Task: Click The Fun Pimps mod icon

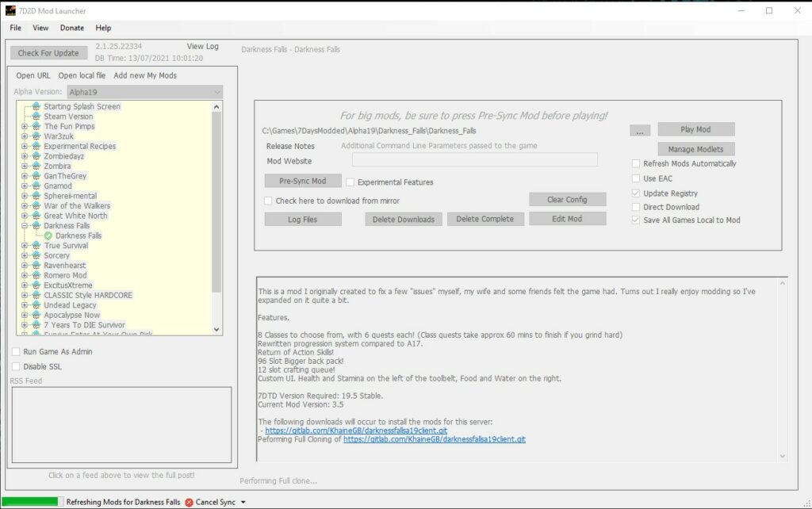Action: tap(36, 126)
